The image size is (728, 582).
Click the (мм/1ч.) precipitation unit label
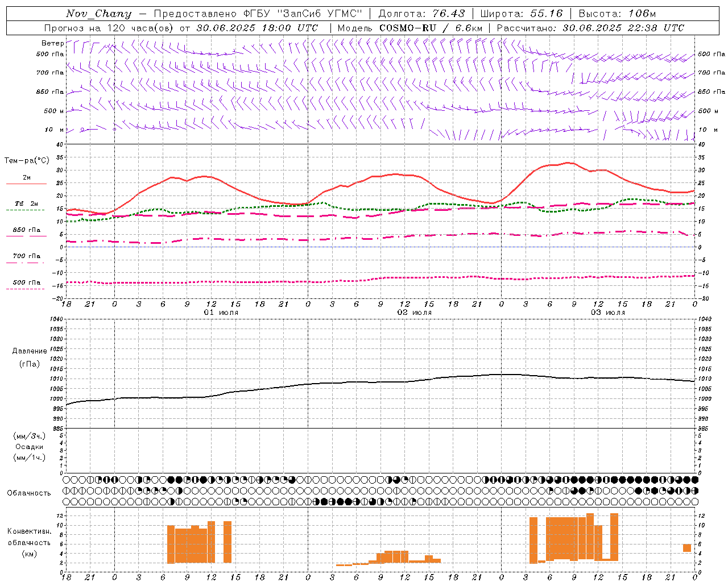30,458
